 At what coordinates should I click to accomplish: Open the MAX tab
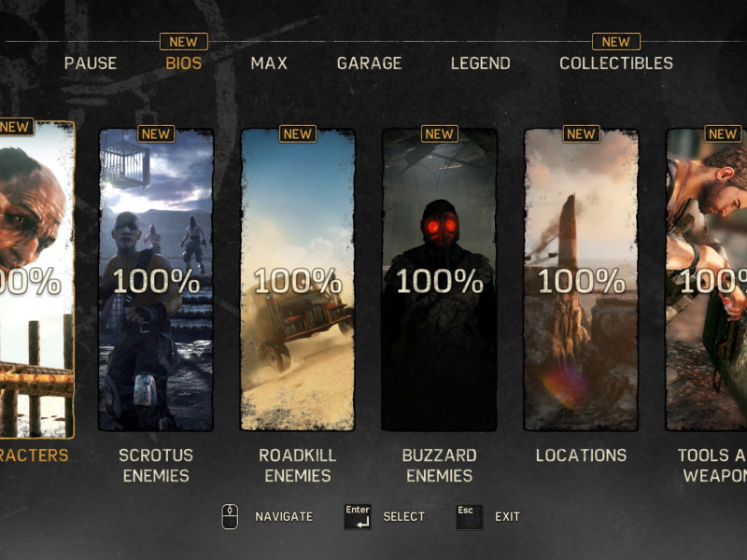point(269,63)
